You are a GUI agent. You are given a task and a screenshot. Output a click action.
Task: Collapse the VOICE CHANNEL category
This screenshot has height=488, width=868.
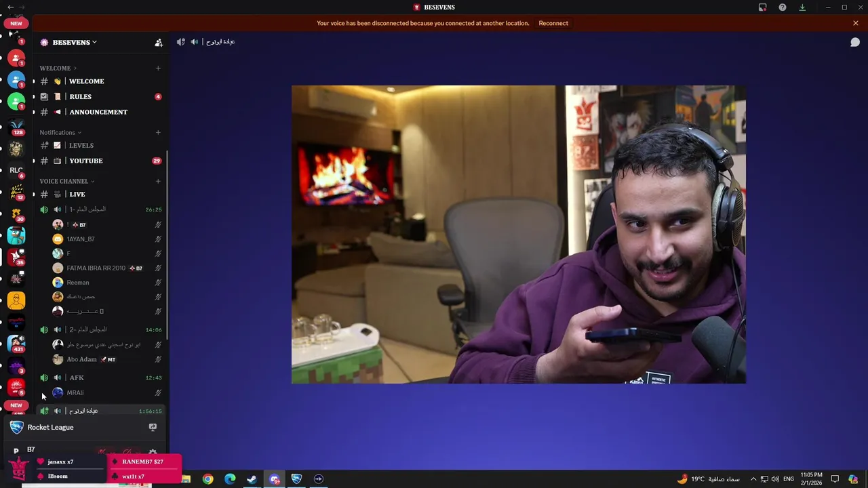tap(66, 181)
